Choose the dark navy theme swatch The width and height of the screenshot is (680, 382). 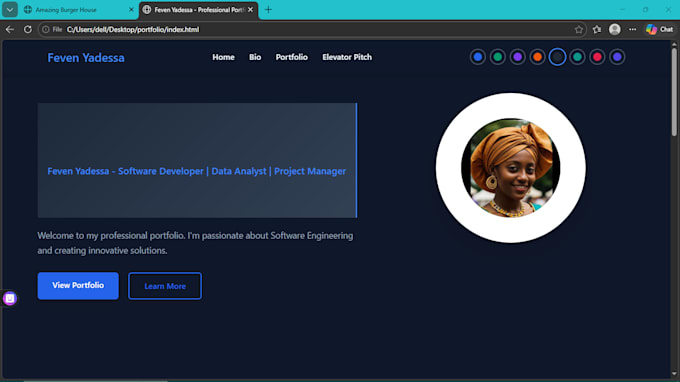(557, 57)
